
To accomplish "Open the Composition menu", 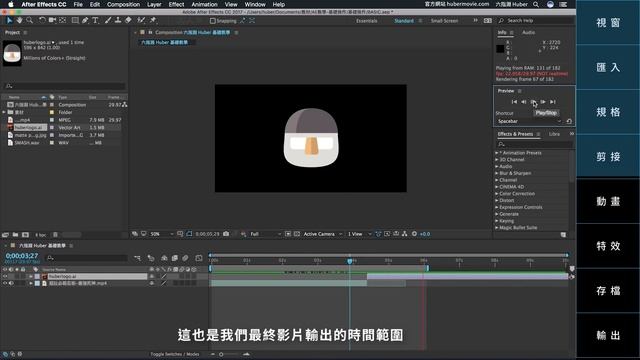I will tap(123, 4).
